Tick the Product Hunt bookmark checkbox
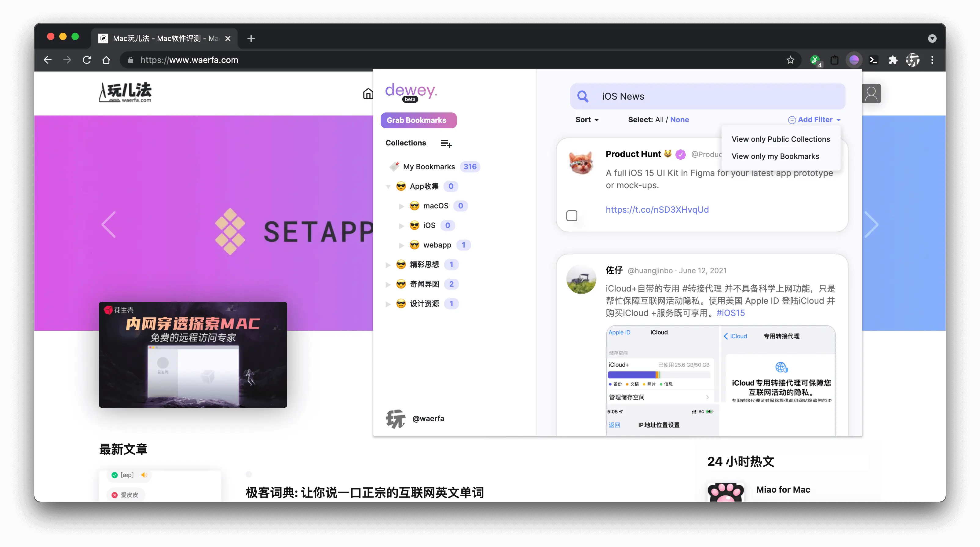 point(572,216)
